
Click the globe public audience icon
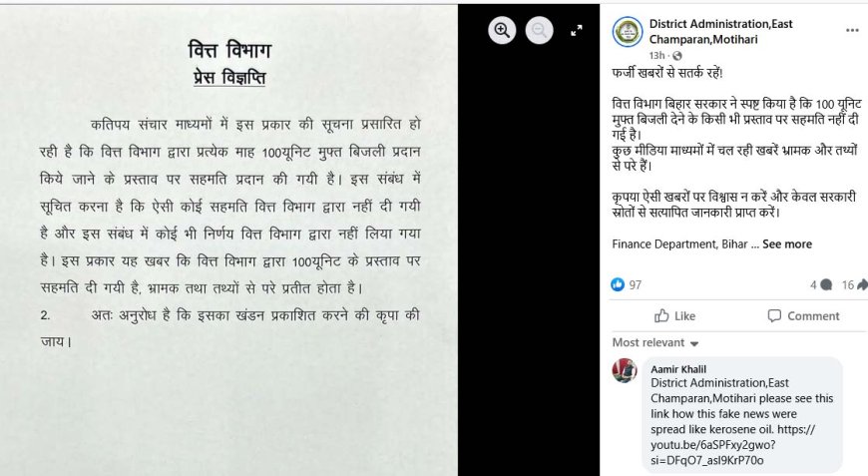(677, 56)
